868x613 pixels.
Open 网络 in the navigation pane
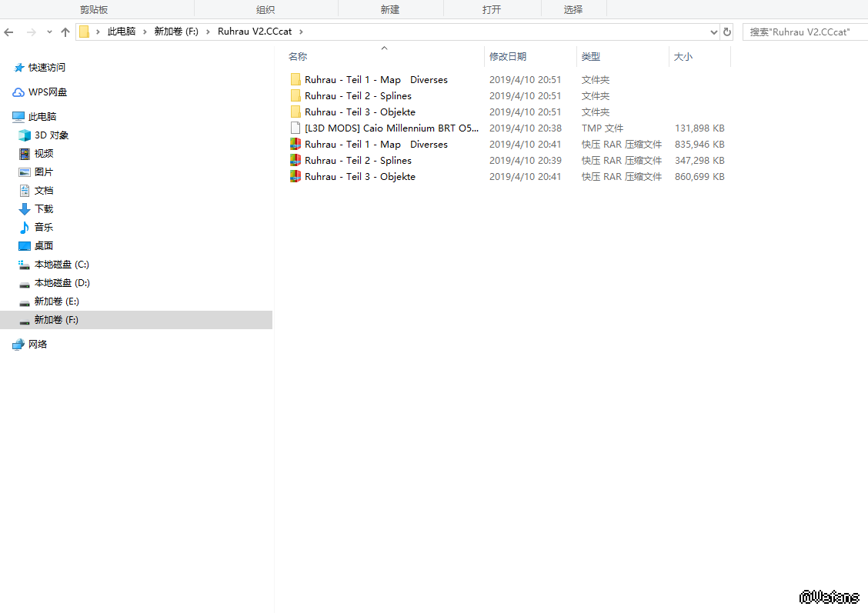[38, 344]
